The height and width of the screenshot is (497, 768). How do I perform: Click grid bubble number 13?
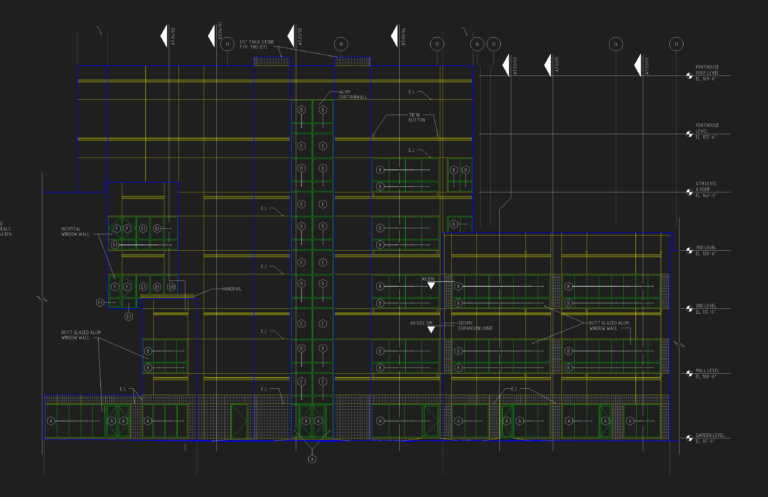676,44
